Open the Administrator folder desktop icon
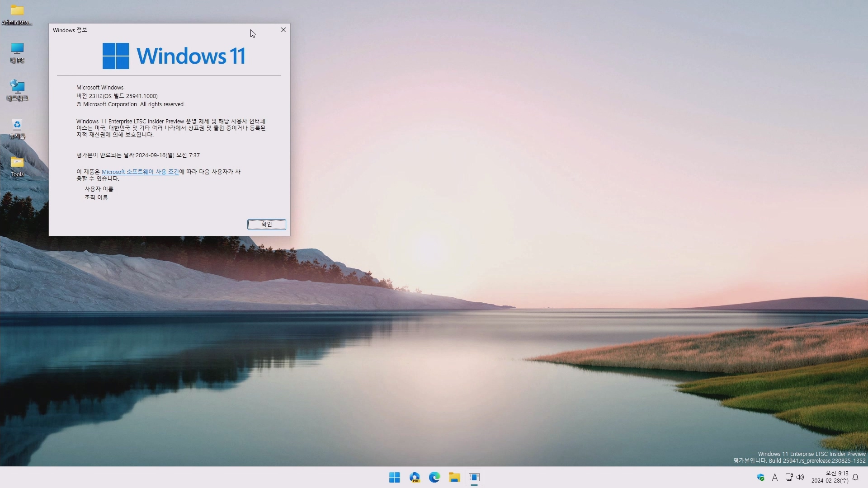Image resolution: width=868 pixels, height=488 pixels. click(17, 14)
